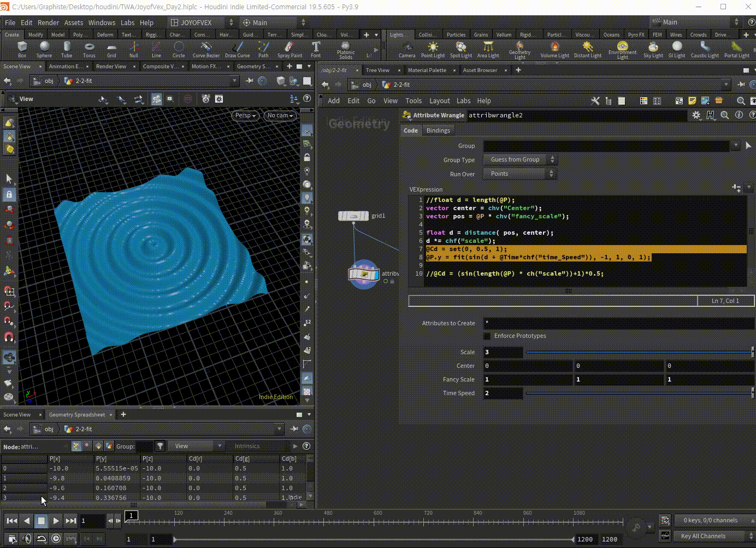The height and width of the screenshot is (548, 756).
Task: Open the No cam camera menu
Action: click(280, 116)
